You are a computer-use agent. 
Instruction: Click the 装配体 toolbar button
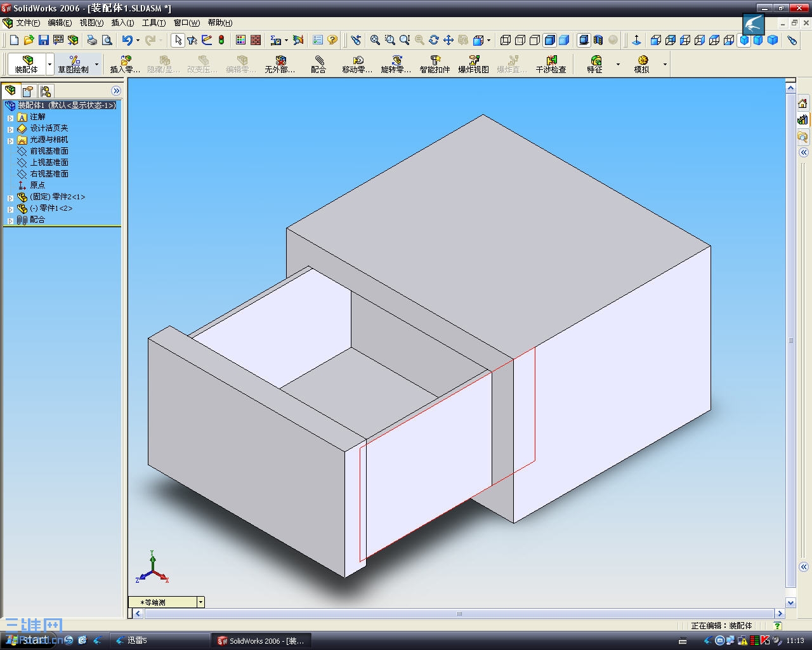click(x=27, y=64)
